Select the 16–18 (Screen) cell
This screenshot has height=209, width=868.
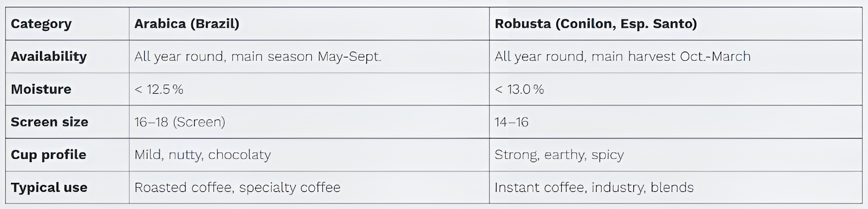[x=180, y=122]
